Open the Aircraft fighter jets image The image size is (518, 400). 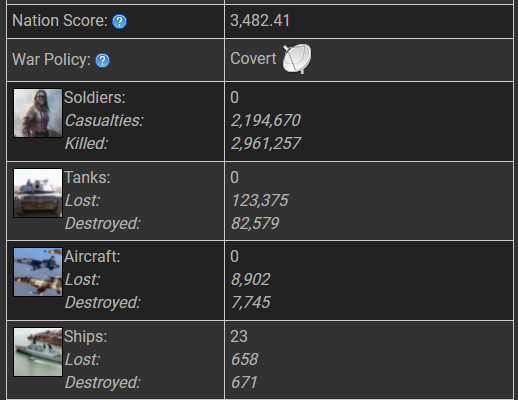tap(38, 272)
